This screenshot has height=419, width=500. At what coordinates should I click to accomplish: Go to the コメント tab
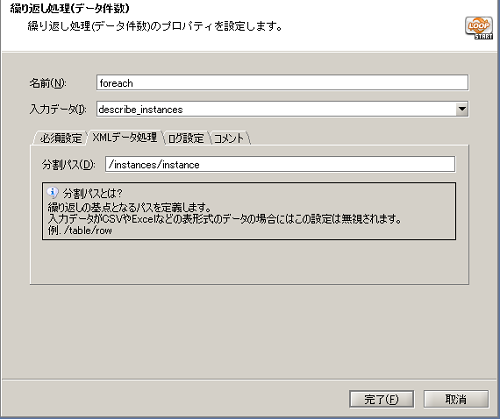(229, 138)
